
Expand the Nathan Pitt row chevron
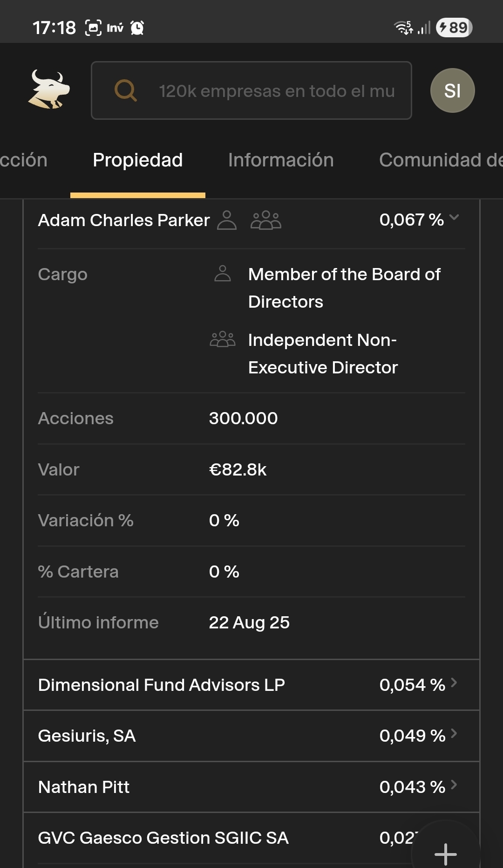454,785
